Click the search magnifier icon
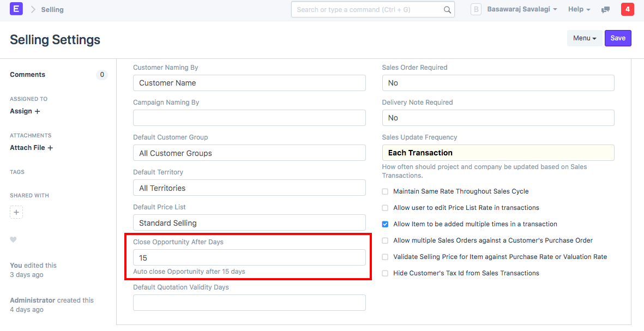The width and height of the screenshot is (644, 331). 447,10
